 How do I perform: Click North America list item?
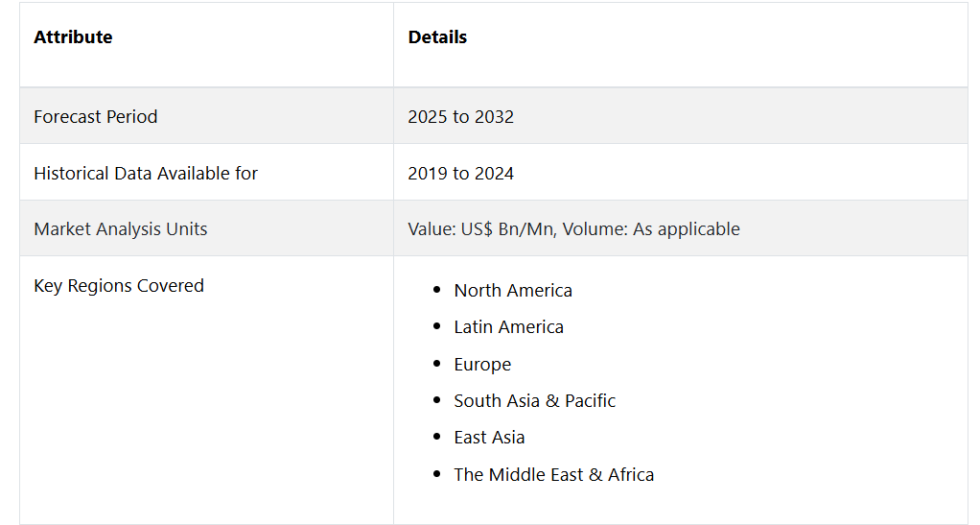[x=513, y=291]
